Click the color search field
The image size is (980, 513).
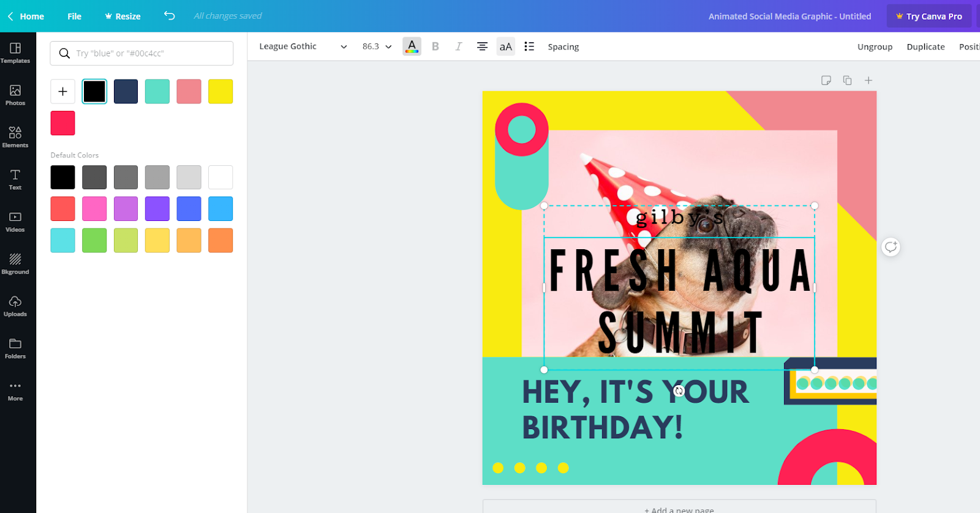pyautogui.click(x=141, y=53)
